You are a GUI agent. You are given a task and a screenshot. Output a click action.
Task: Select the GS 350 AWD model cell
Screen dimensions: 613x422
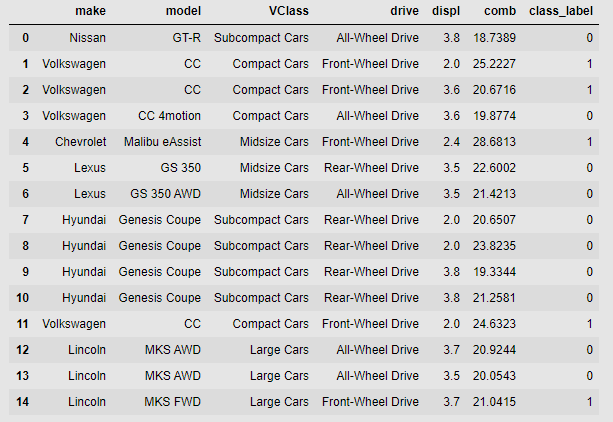[x=166, y=194]
